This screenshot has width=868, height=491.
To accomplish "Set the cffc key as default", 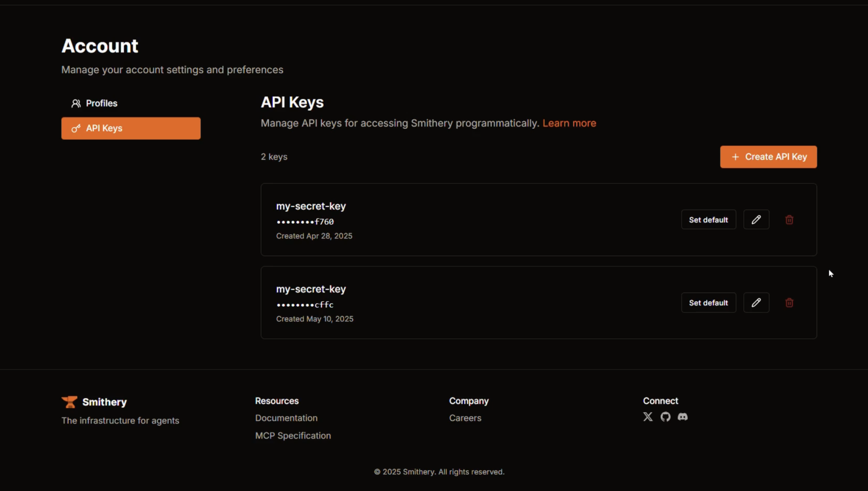I will point(708,303).
